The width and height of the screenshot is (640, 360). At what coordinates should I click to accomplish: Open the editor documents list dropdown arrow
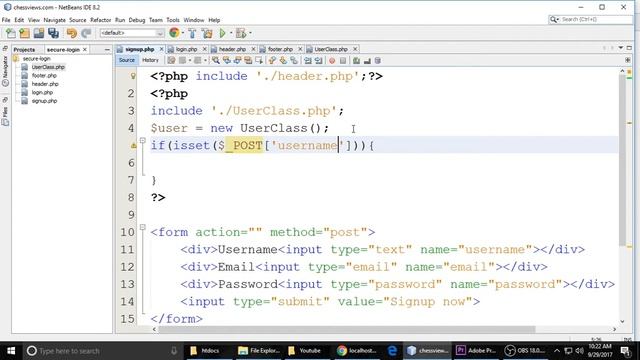click(621, 48)
